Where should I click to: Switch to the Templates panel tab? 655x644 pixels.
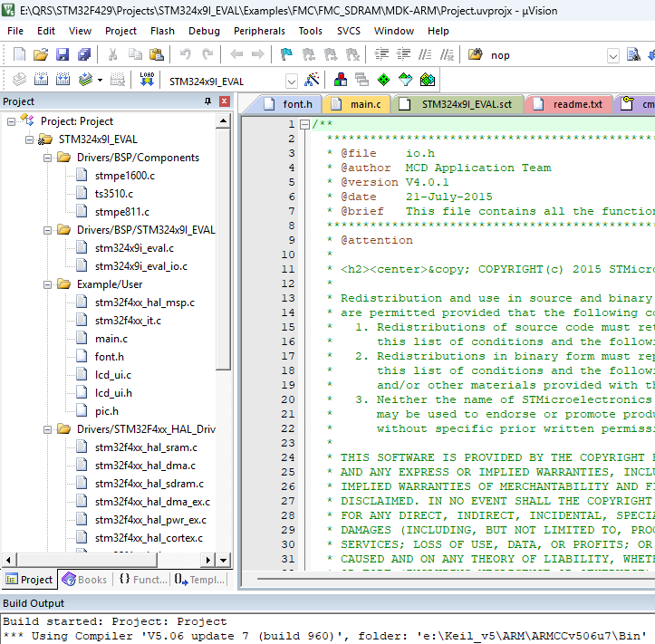pos(199,580)
